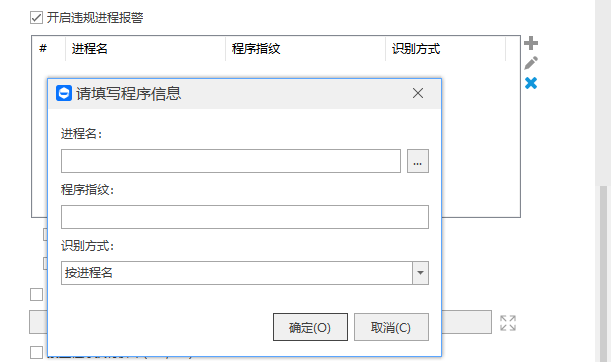The image size is (611, 362).
Task: Open the 识别方式 dropdown list
Action: click(x=420, y=273)
